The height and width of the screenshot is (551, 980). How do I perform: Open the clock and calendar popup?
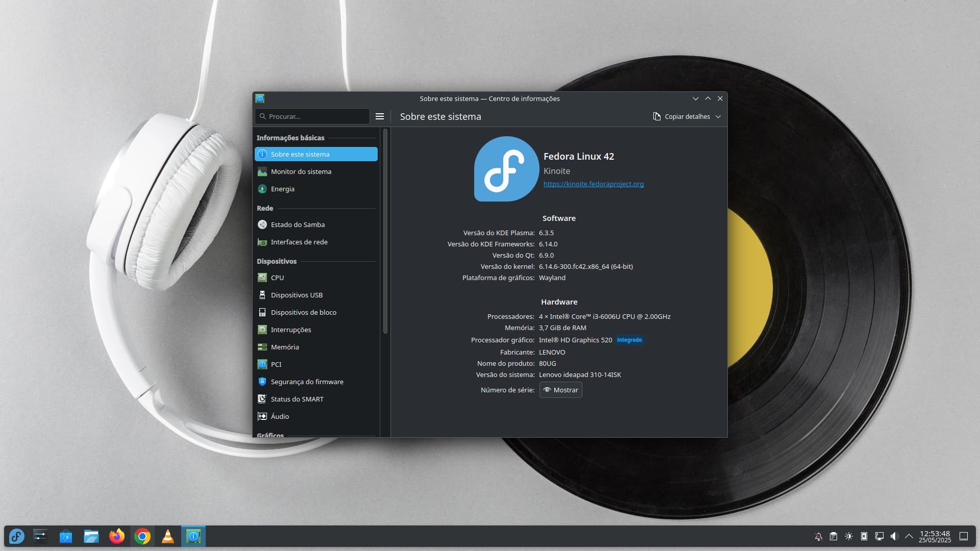(x=935, y=536)
